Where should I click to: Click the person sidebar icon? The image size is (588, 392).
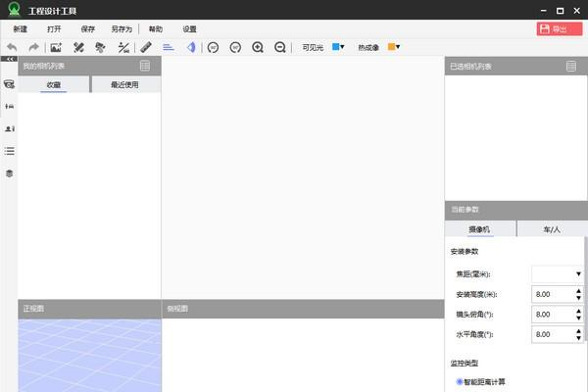point(10,129)
